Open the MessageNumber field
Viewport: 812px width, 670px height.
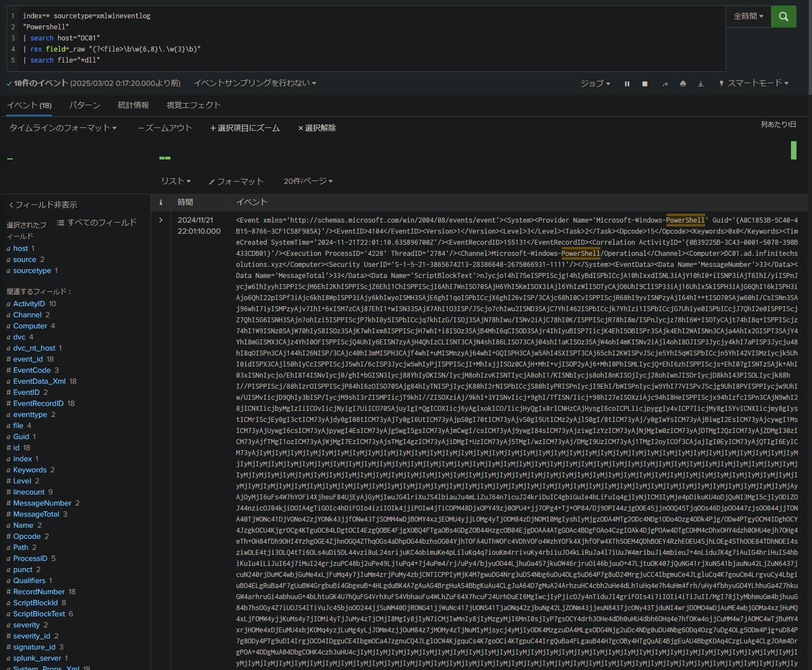[43, 503]
